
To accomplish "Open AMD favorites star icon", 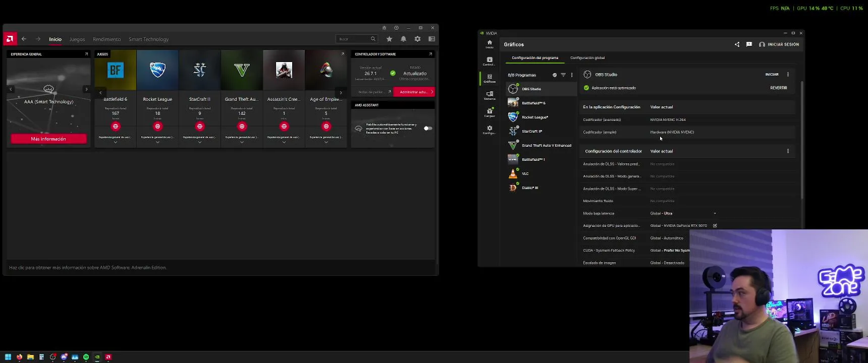I will coord(389,39).
